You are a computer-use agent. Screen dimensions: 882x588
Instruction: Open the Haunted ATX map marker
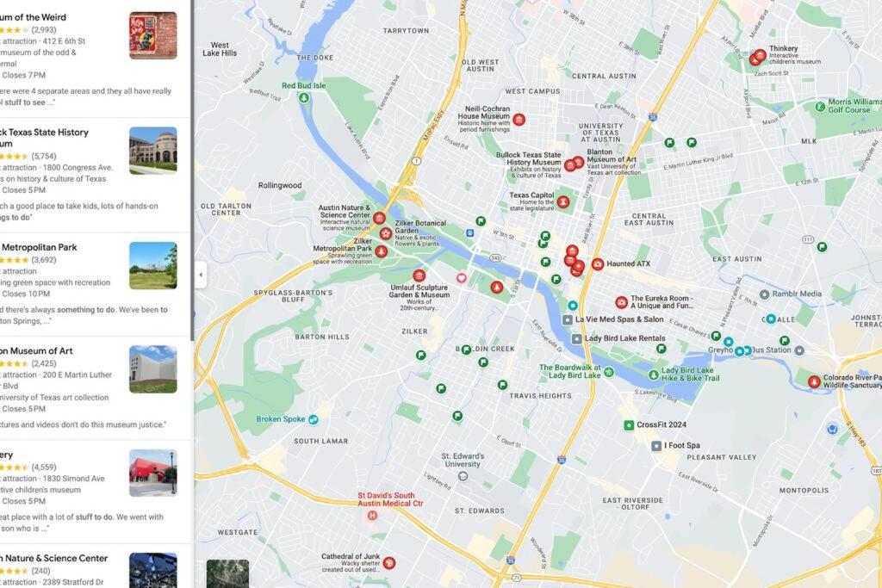(598, 263)
